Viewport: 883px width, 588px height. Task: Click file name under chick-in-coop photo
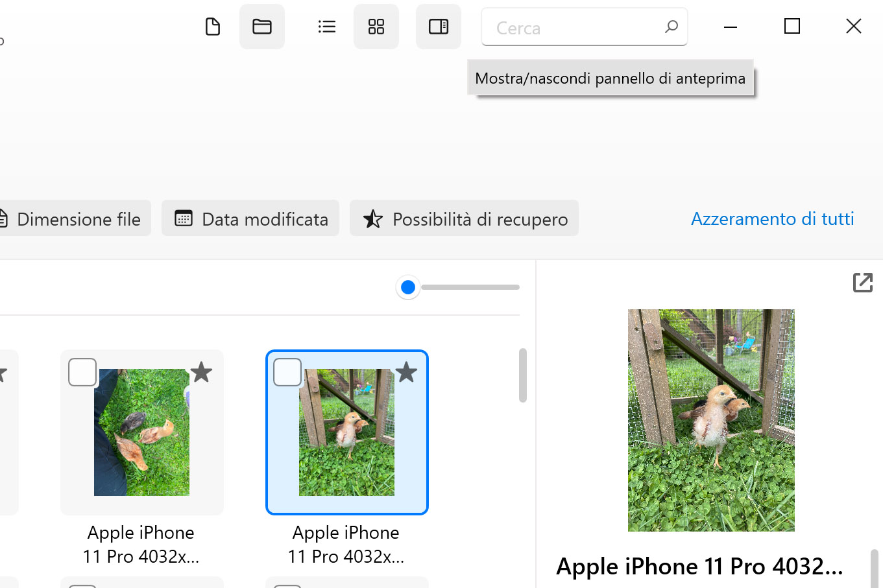tap(346, 545)
